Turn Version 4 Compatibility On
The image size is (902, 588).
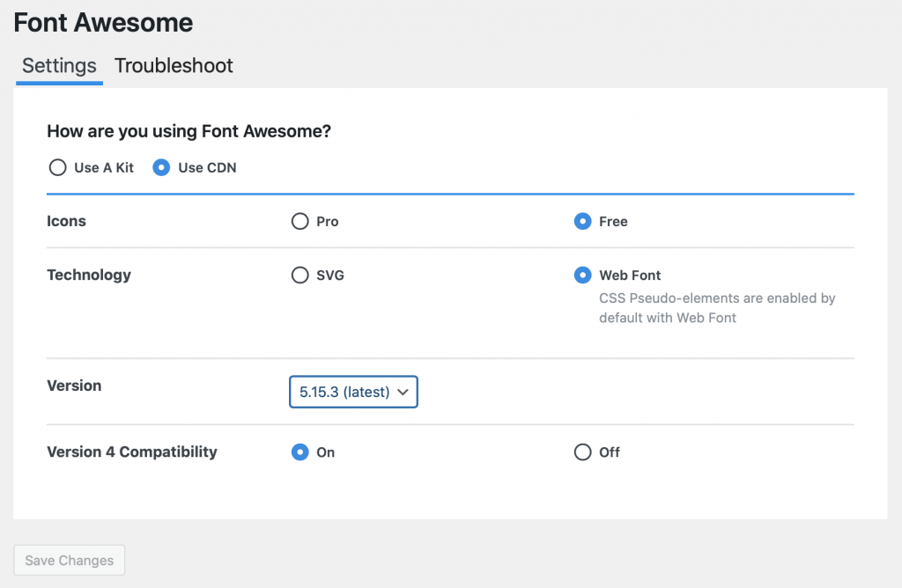coord(299,452)
